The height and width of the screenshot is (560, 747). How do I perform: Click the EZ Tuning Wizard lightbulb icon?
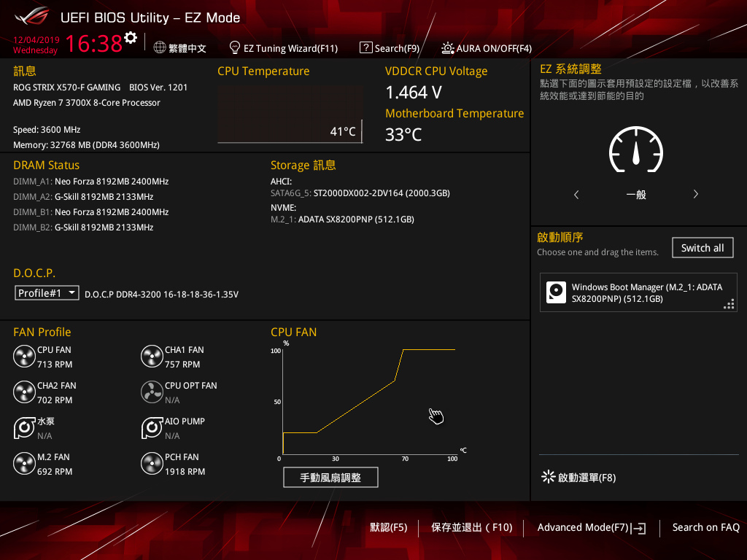click(x=234, y=47)
